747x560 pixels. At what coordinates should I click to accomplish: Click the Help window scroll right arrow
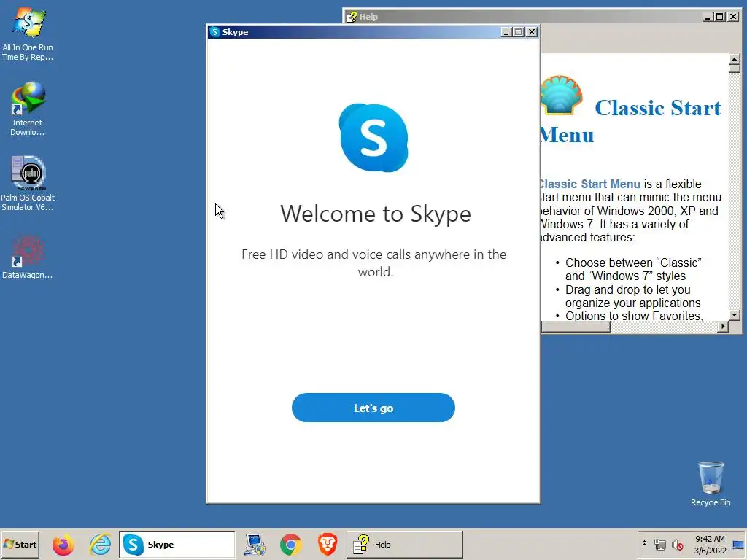(723, 326)
